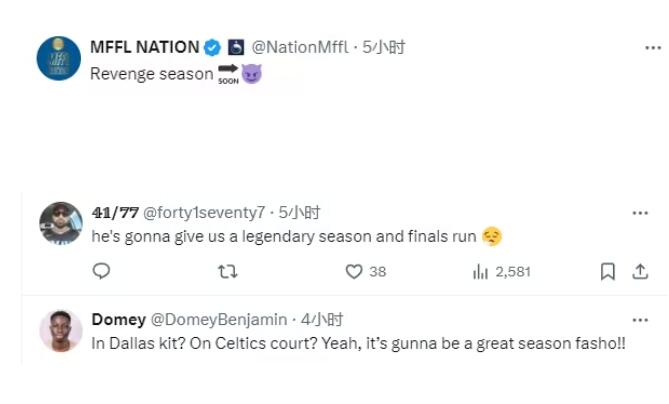Screen dimensions: 669x404
Task: Open Domey's profile picture
Action: click(x=60, y=331)
